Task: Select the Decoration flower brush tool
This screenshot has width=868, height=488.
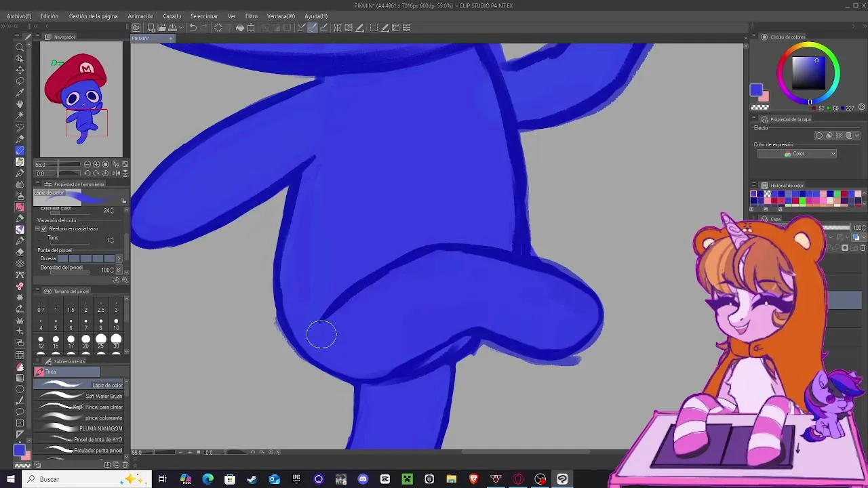Action: 20,287
